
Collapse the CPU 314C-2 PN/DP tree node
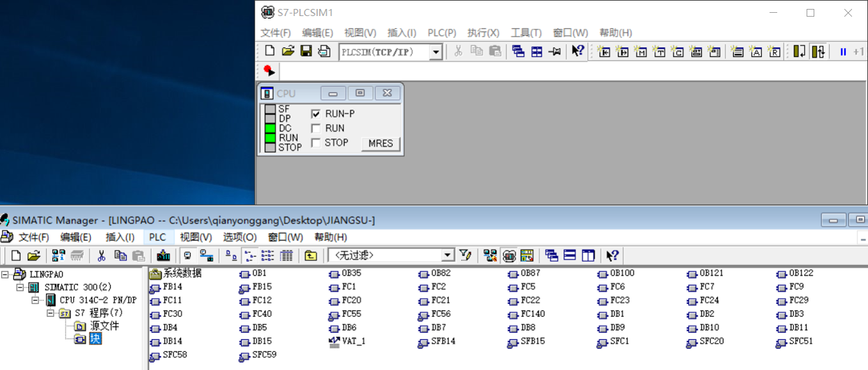(x=36, y=300)
